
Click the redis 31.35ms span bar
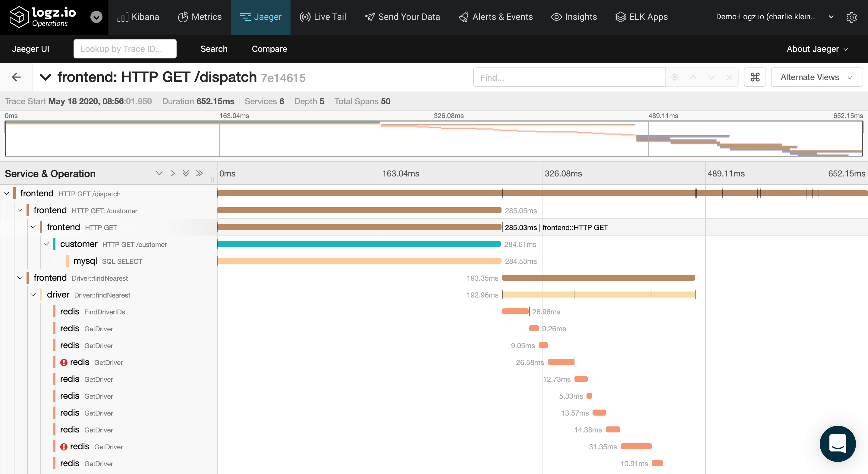[636, 446]
